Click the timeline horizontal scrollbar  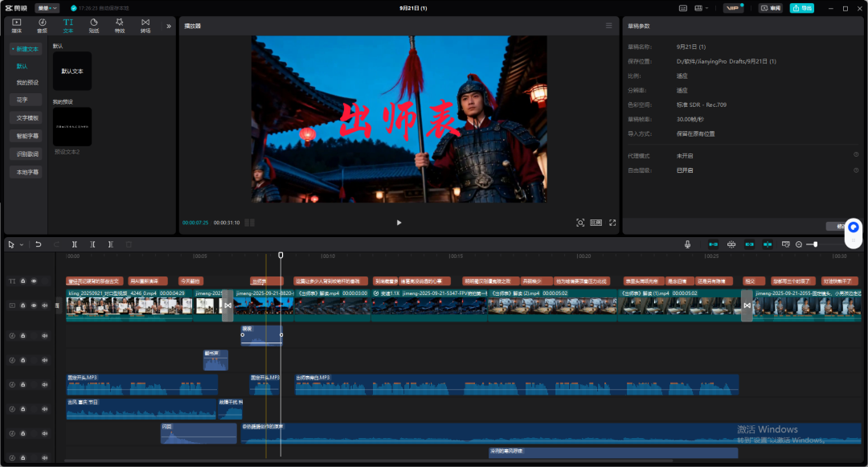tap(369, 461)
